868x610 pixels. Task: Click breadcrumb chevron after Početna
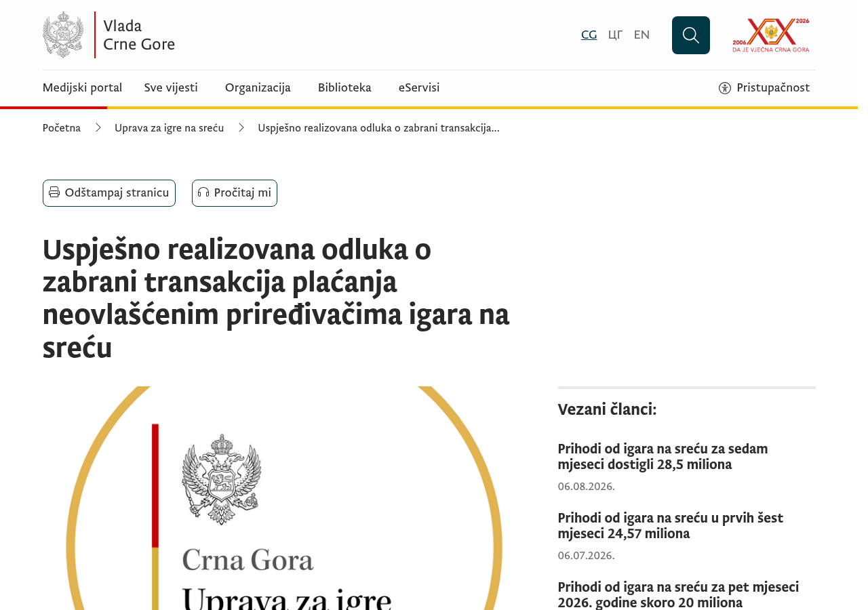98,127
